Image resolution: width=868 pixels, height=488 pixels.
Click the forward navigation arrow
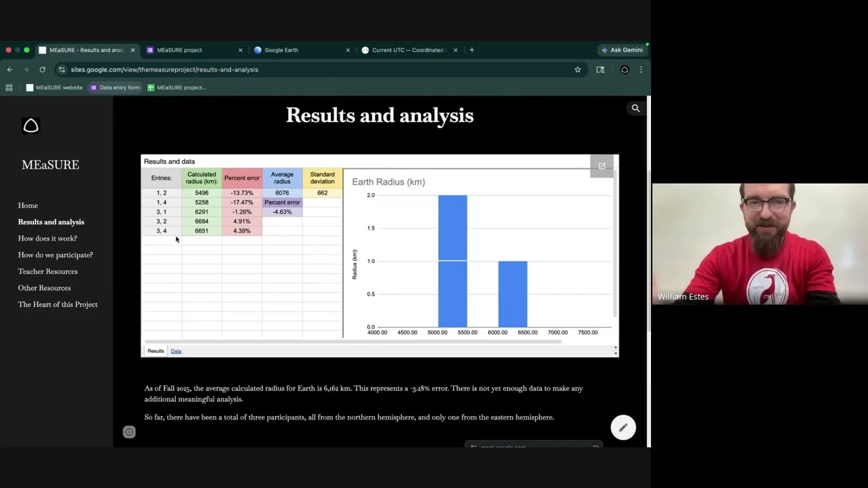pos(26,69)
